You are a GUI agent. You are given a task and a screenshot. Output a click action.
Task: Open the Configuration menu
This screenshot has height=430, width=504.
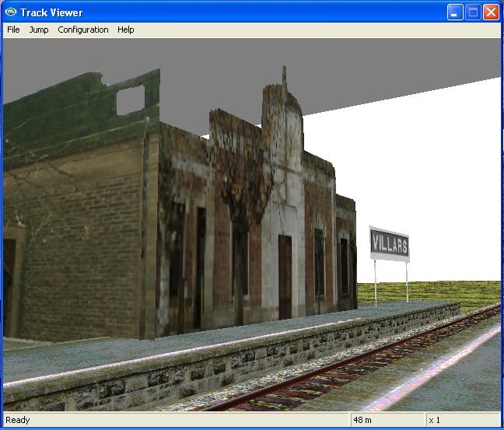[83, 30]
